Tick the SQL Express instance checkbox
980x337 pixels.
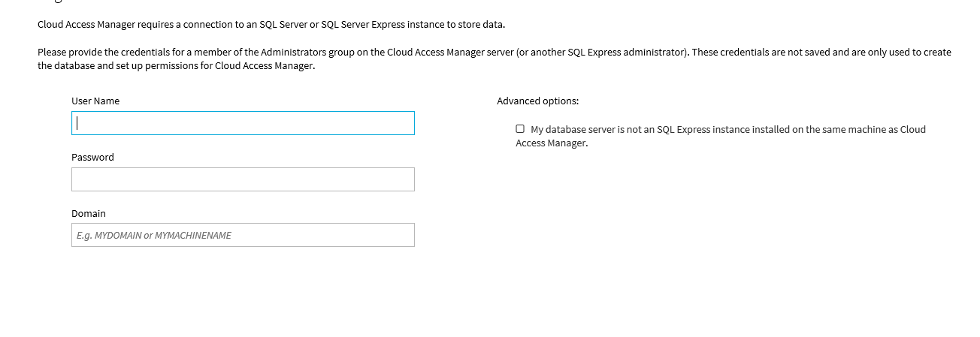coord(520,129)
